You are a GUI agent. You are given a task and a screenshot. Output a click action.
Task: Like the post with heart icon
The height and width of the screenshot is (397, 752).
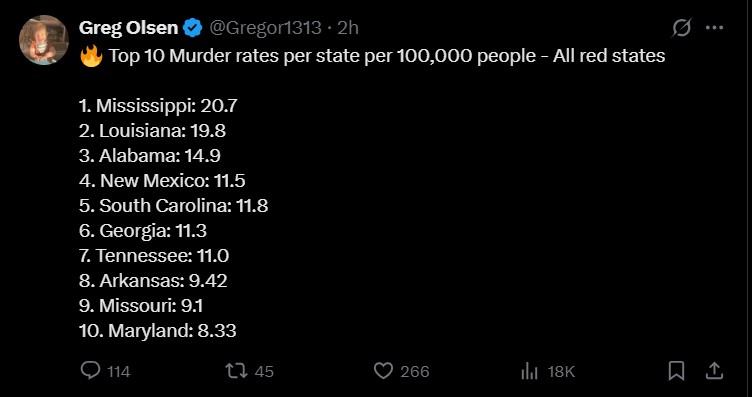click(x=383, y=371)
